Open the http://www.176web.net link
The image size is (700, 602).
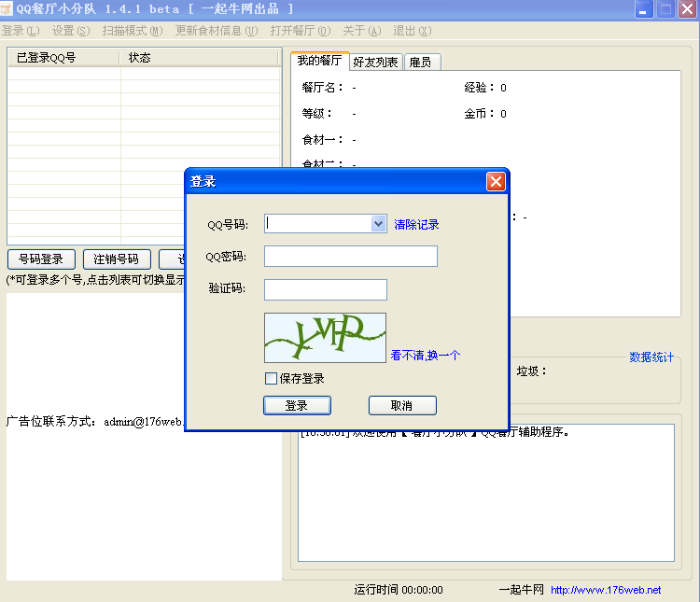[x=606, y=590]
